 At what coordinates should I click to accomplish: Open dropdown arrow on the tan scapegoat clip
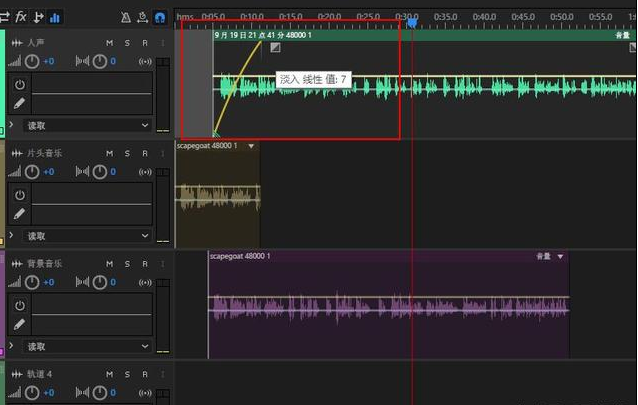click(251, 146)
